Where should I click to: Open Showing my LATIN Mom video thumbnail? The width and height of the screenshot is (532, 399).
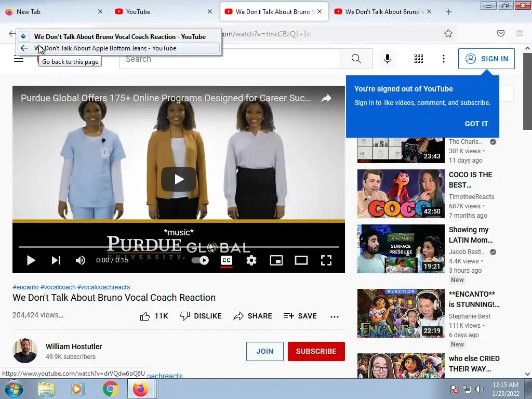click(401, 249)
